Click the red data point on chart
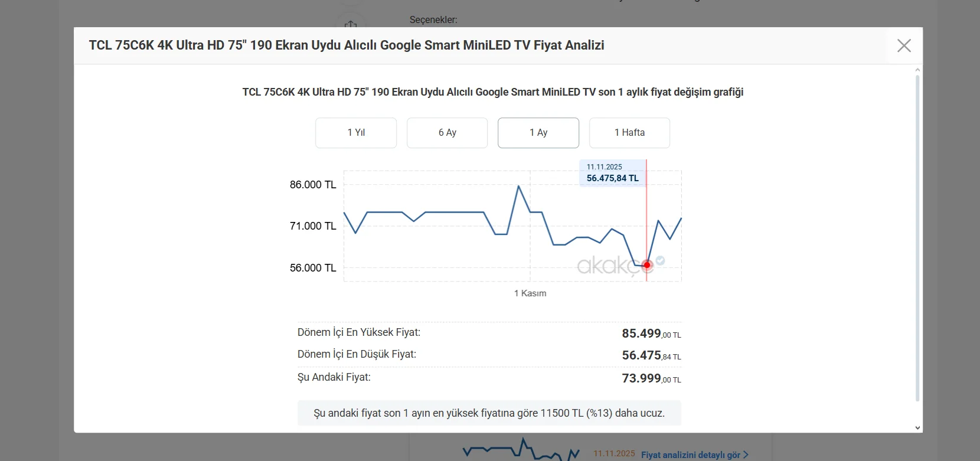The image size is (980, 461). 647,265
